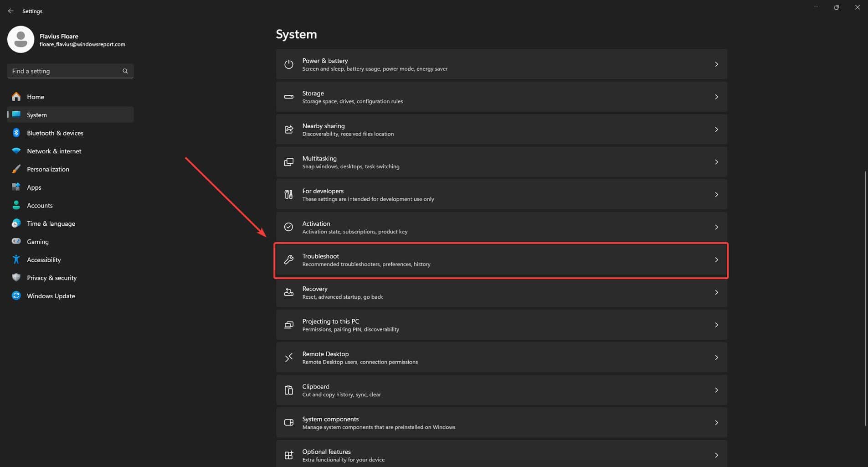Open Personalization settings

coord(70,169)
